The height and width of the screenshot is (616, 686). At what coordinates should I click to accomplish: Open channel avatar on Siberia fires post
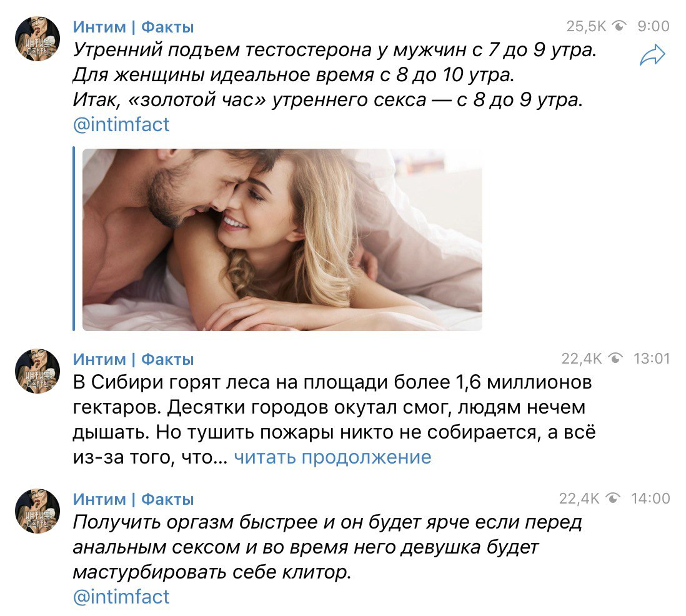tap(37, 371)
